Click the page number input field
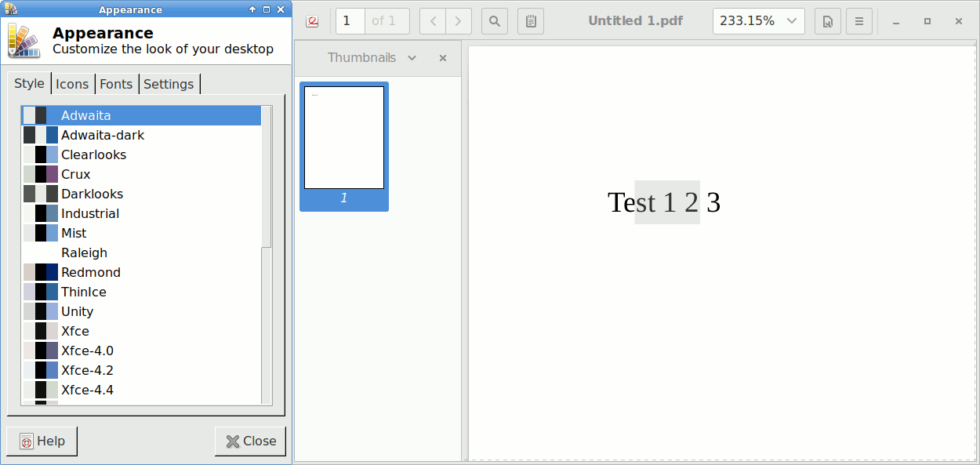 point(350,21)
